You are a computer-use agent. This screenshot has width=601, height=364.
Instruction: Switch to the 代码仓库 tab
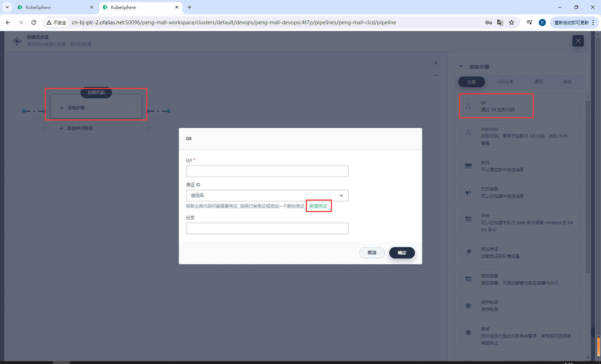click(x=505, y=82)
